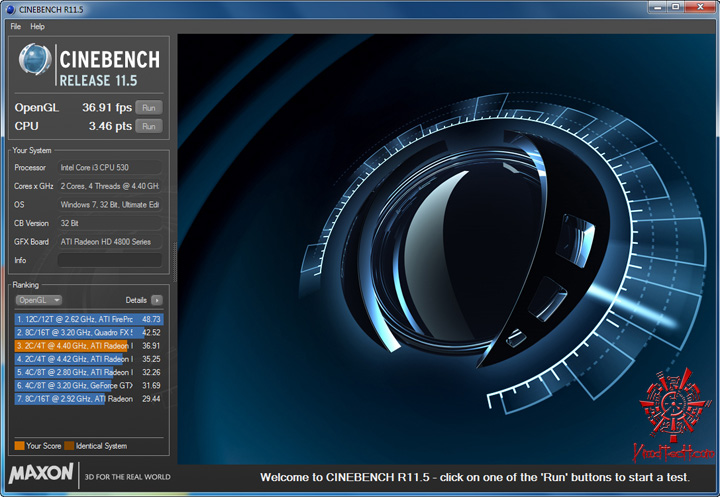The height and width of the screenshot is (497, 720).
Task: Expand ranking Details arrow button
Action: [x=157, y=300]
